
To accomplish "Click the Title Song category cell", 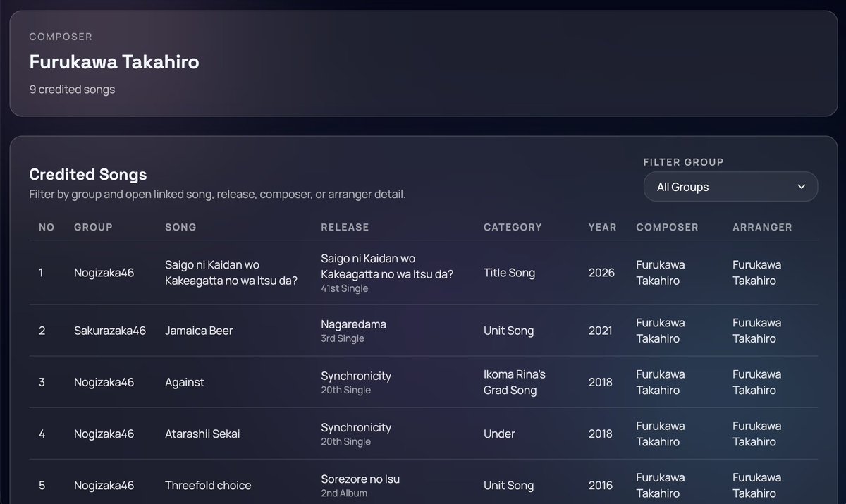I will pyautogui.click(x=509, y=273).
